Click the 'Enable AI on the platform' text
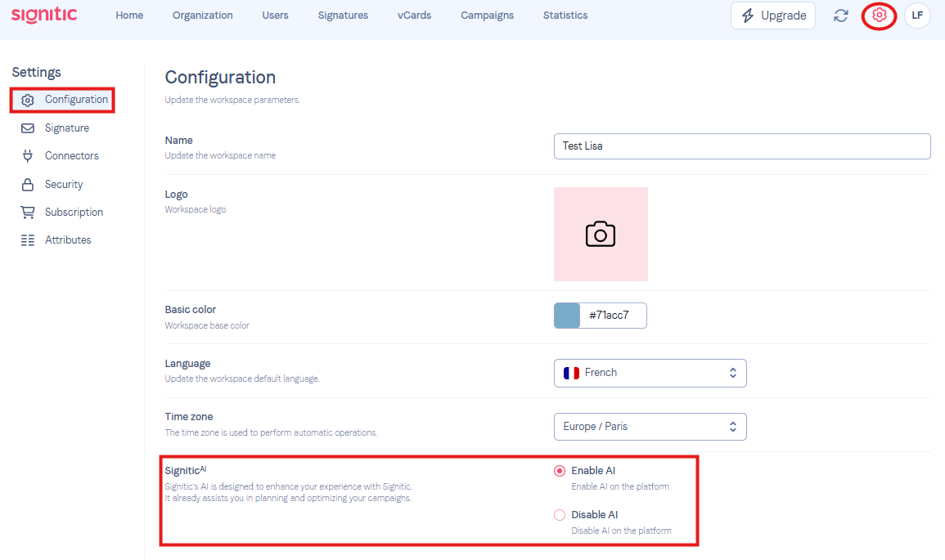This screenshot has height=560, width=945. tap(620, 486)
